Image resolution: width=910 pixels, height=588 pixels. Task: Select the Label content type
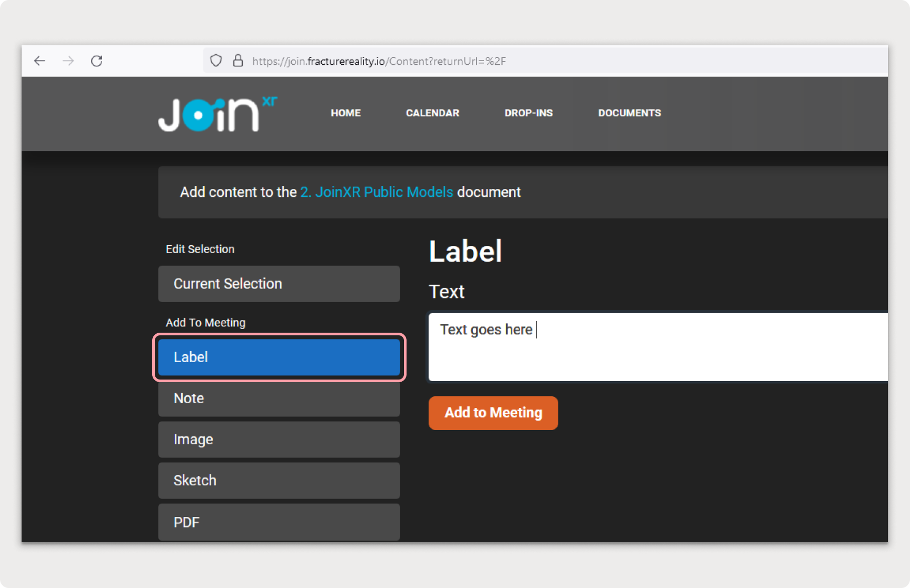tap(279, 357)
